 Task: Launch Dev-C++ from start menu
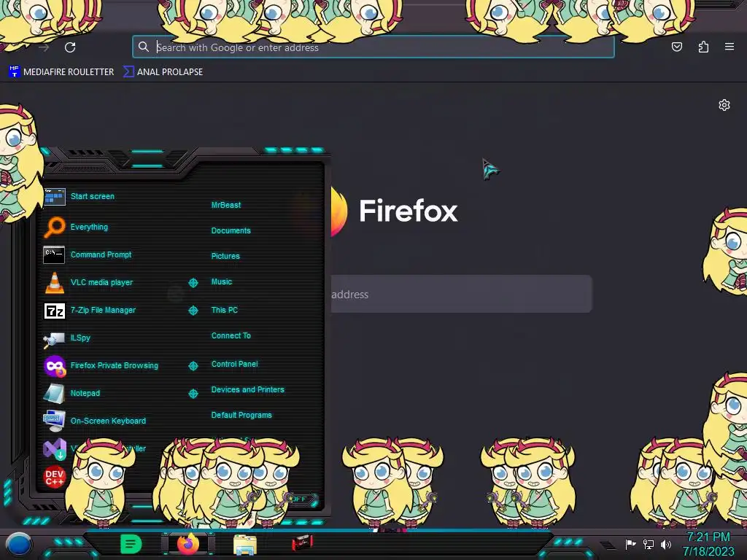pos(54,477)
